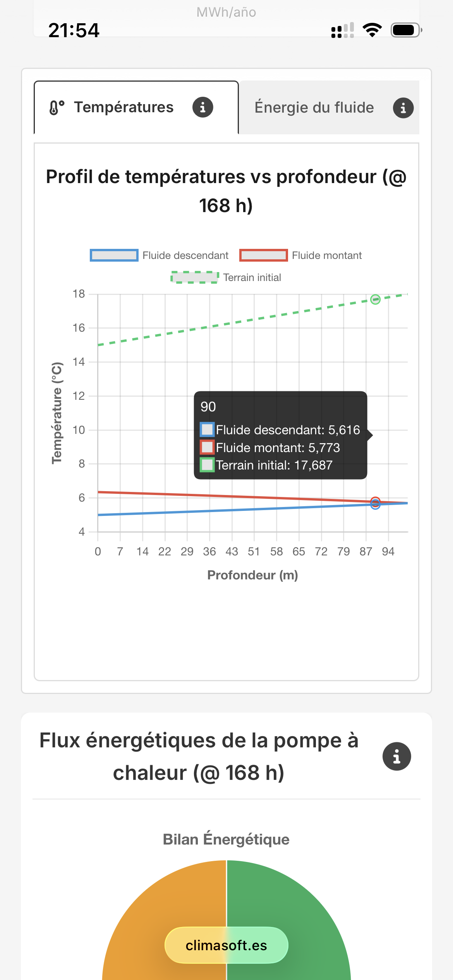Click info icon for Flux énergétiques section
The width and height of the screenshot is (453, 980).
(x=396, y=756)
